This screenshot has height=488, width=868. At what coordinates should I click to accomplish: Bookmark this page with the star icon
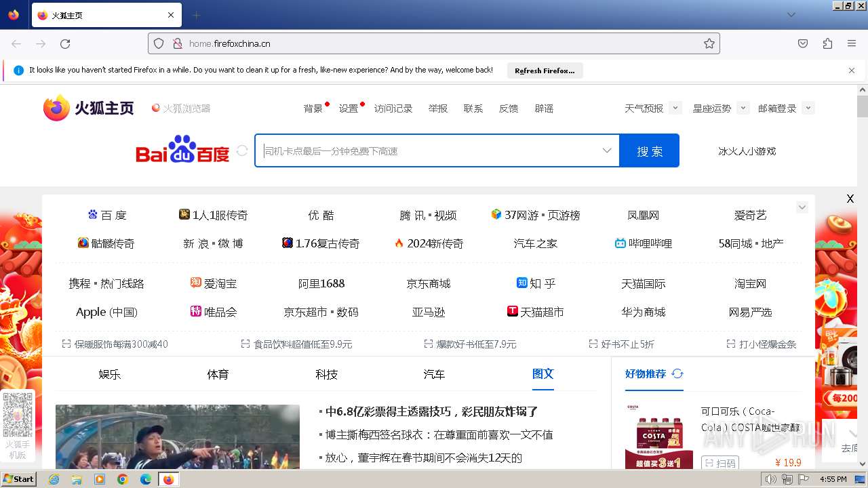709,43
